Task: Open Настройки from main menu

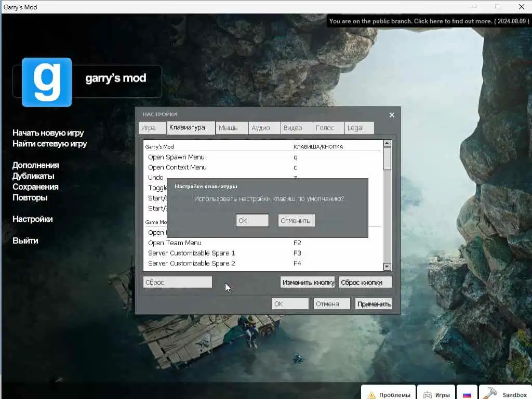Action: point(33,219)
